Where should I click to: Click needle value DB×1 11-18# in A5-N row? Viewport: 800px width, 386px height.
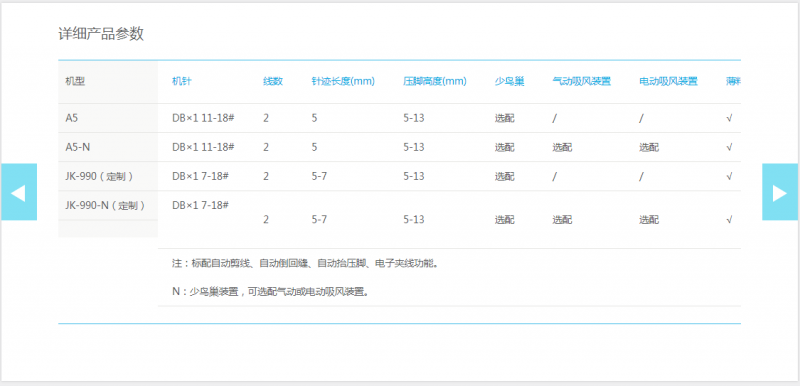[x=203, y=147]
